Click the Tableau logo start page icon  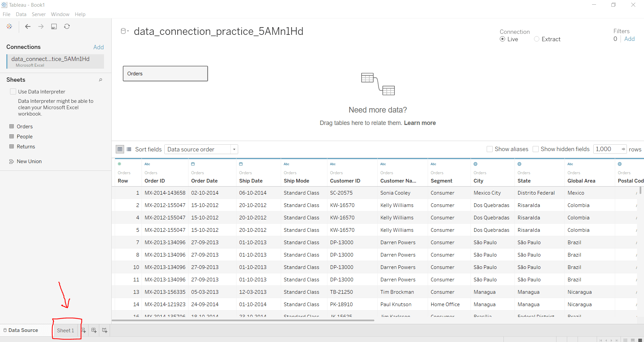tap(9, 26)
